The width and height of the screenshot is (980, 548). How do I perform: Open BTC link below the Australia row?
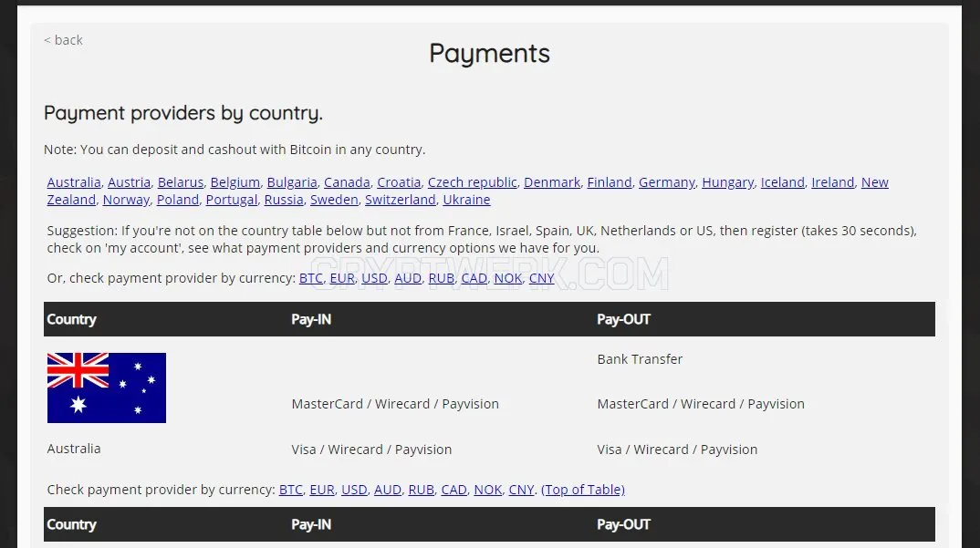(291, 490)
